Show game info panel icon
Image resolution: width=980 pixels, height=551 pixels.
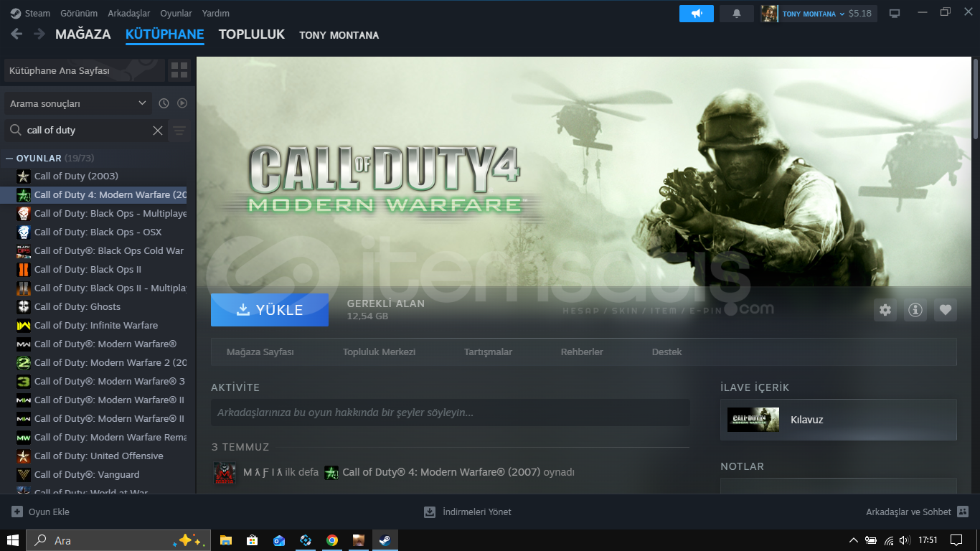[x=915, y=310]
